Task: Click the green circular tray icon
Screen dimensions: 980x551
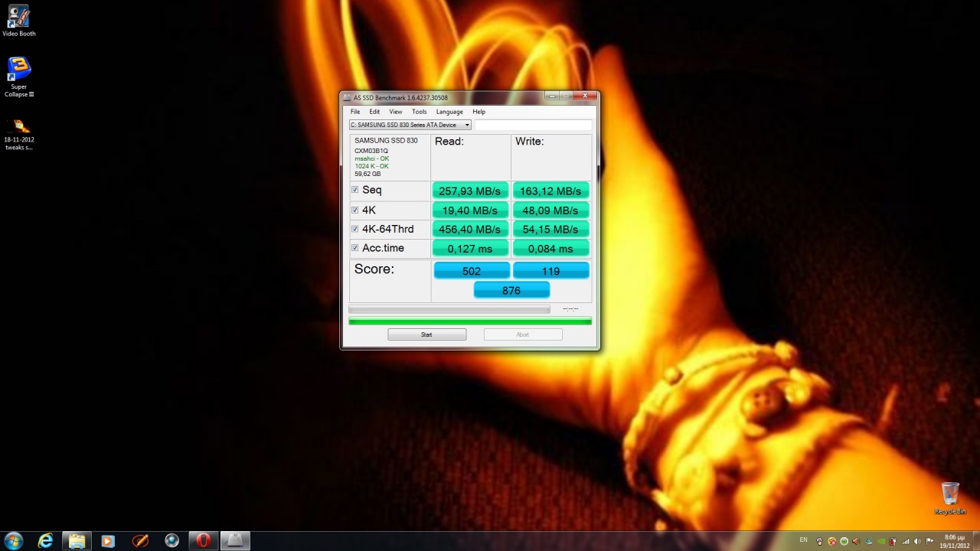Action: (x=844, y=541)
